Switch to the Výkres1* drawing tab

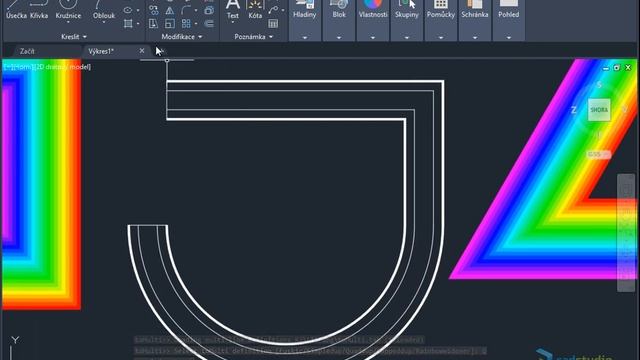(x=101, y=51)
